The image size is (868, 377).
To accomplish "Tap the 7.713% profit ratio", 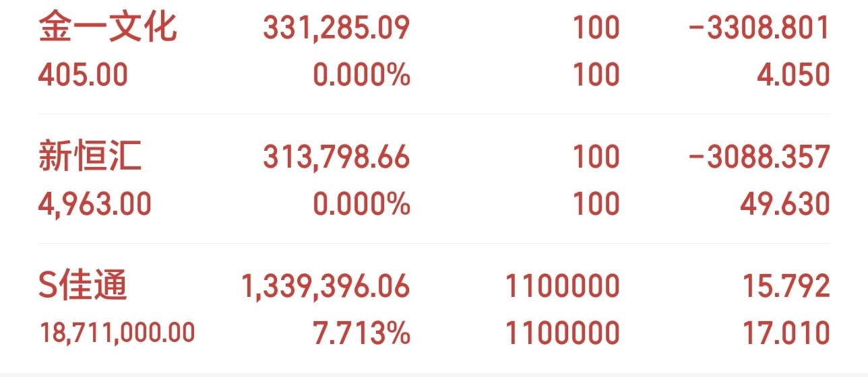I will click(x=361, y=333).
